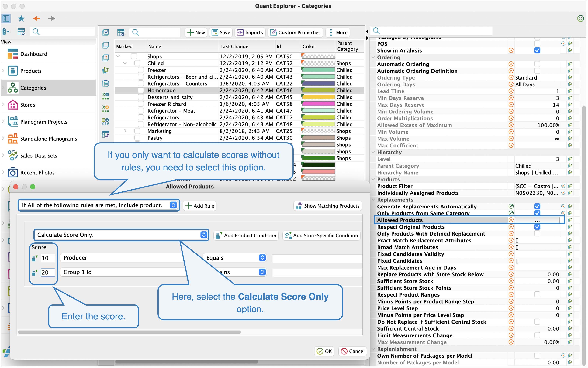The height and width of the screenshot is (368, 588).
Task: Open Sales Data Sets
Action: pyautogui.click(x=48, y=156)
